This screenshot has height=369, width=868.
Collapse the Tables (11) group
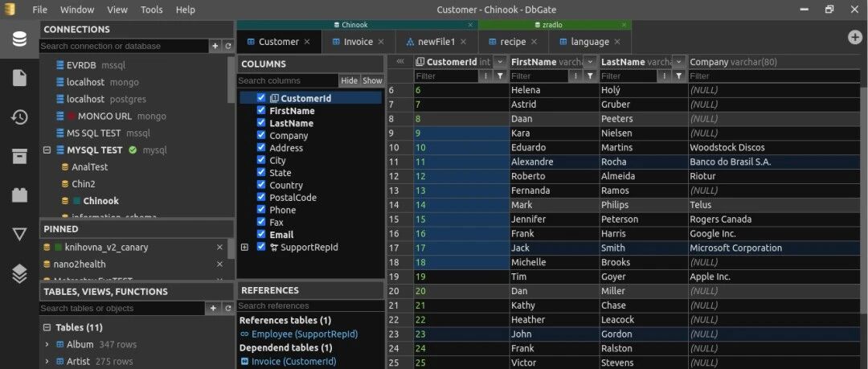click(x=47, y=327)
